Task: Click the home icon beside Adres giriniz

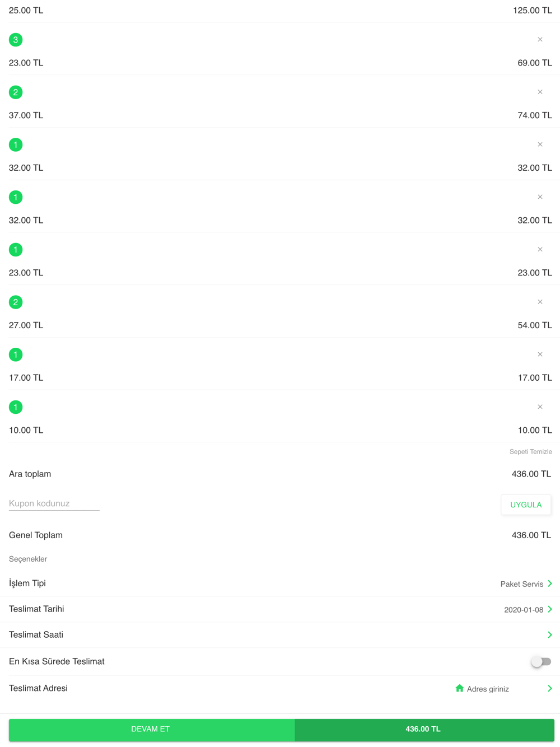Action: [x=459, y=688]
